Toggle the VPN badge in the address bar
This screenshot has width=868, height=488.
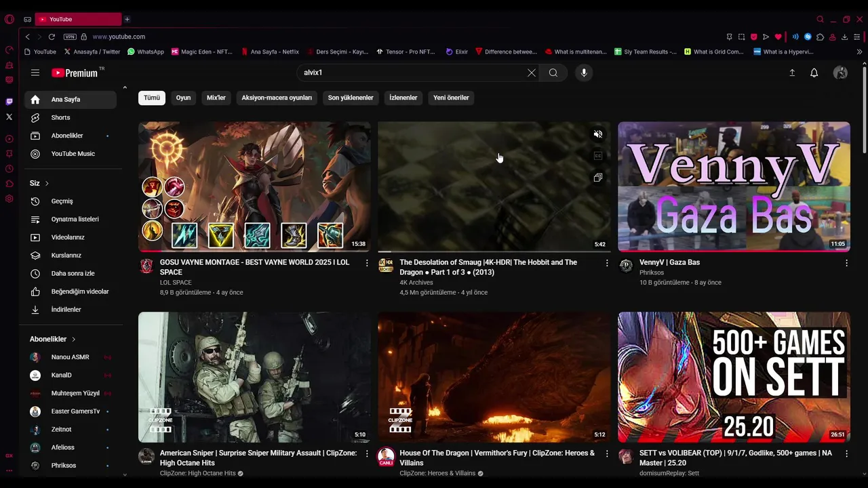[x=70, y=37]
